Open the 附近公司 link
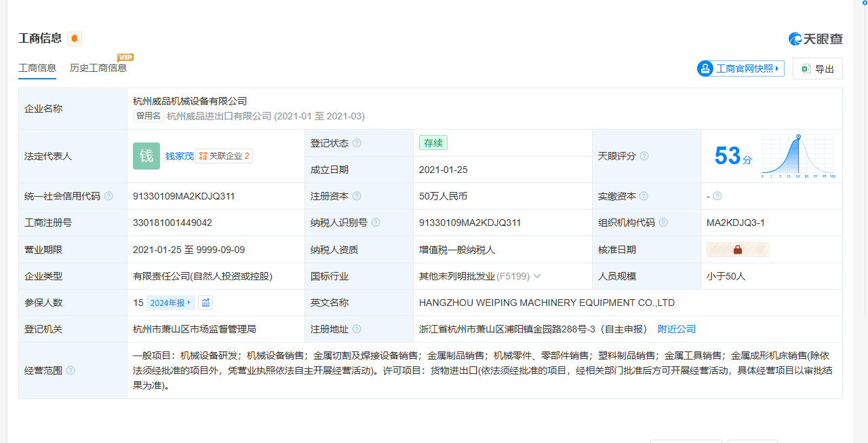The width and height of the screenshot is (868, 443). point(677,329)
